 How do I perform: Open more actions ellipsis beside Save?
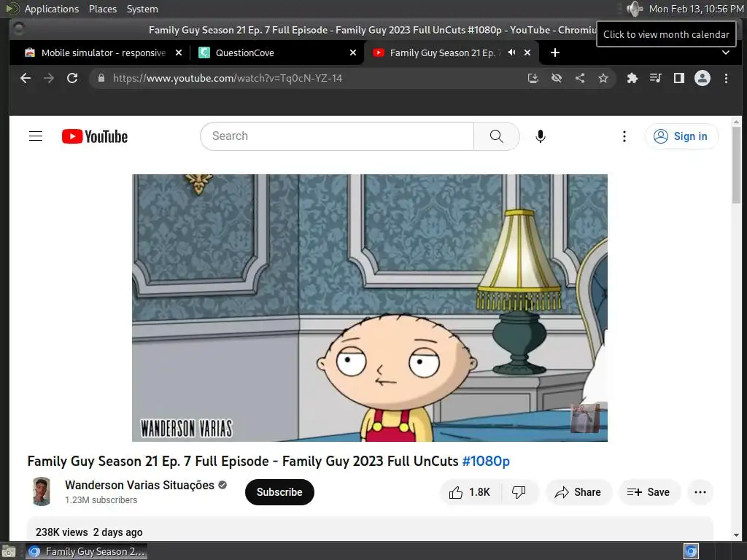[x=700, y=492]
